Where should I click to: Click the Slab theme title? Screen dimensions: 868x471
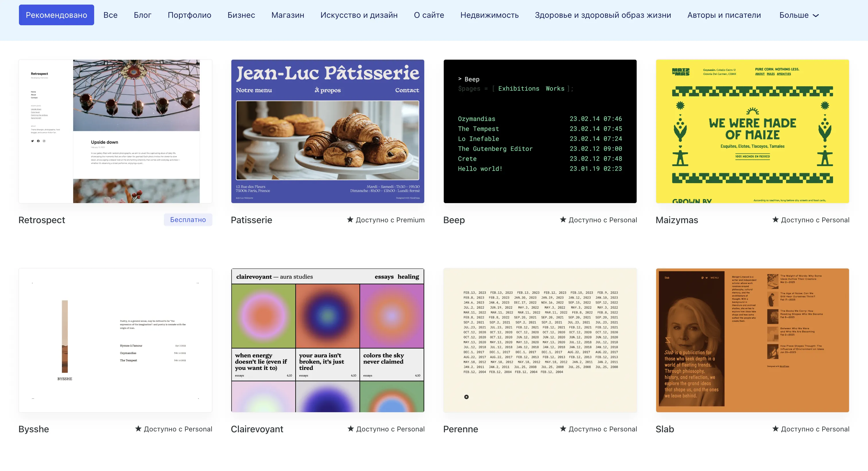coord(665,429)
